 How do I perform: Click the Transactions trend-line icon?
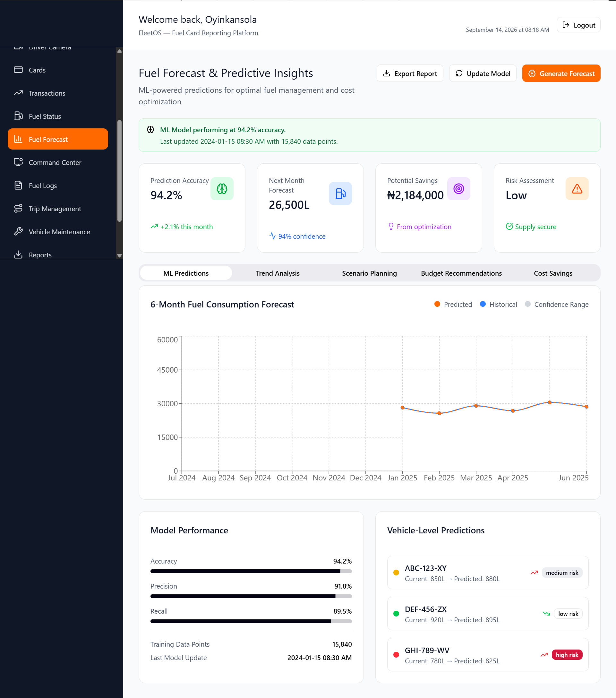(x=18, y=93)
